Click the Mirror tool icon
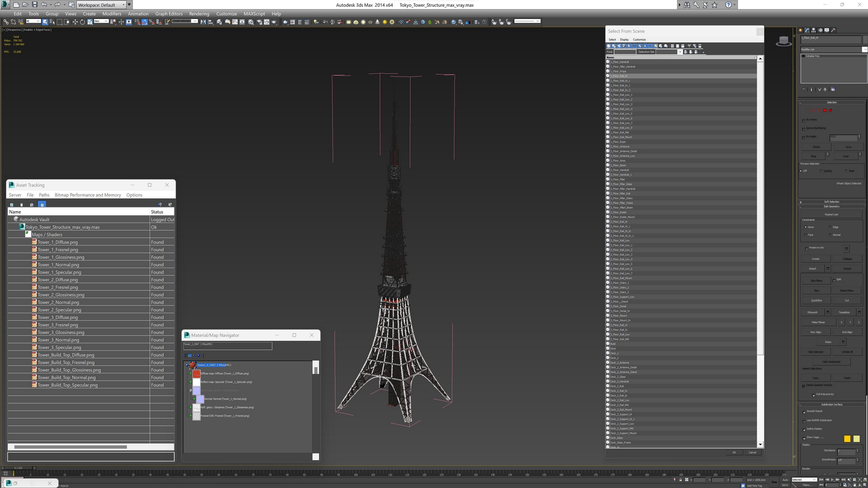Image resolution: width=868 pixels, height=488 pixels. [203, 22]
